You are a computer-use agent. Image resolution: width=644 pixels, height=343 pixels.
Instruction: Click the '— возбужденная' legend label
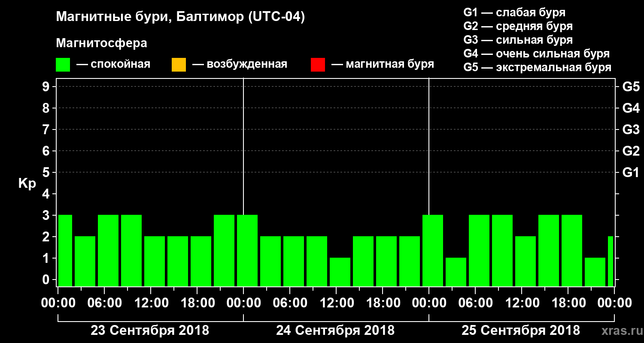pos(240,65)
